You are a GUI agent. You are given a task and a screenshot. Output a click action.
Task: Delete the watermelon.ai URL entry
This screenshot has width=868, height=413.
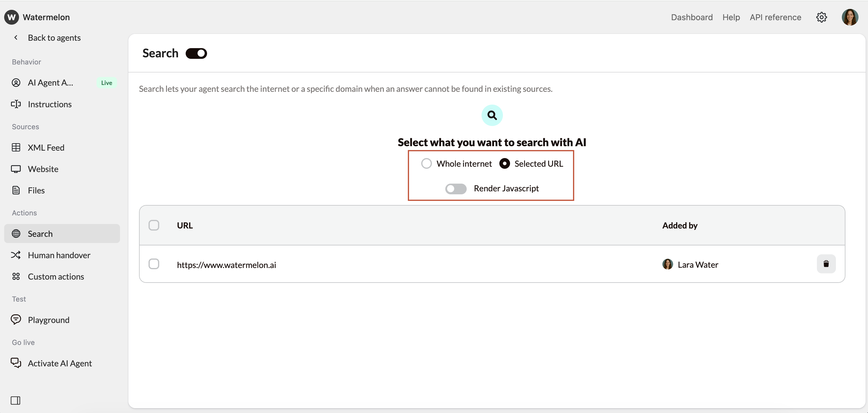pyautogui.click(x=826, y=264)
